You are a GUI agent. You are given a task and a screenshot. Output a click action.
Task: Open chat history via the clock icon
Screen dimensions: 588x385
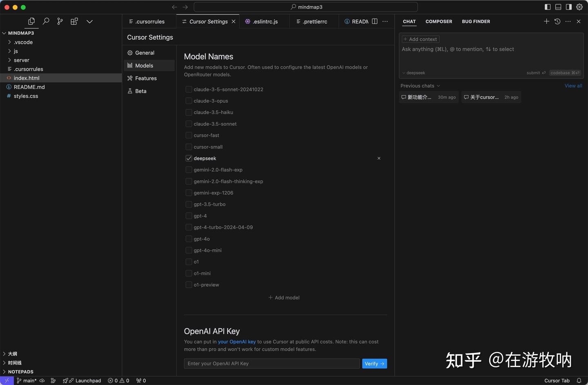(x=557, y=21)
